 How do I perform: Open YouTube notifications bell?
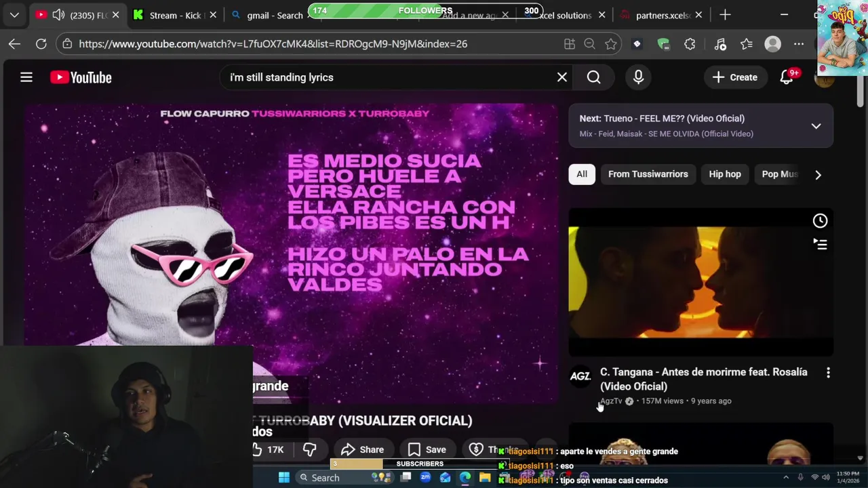787,77
